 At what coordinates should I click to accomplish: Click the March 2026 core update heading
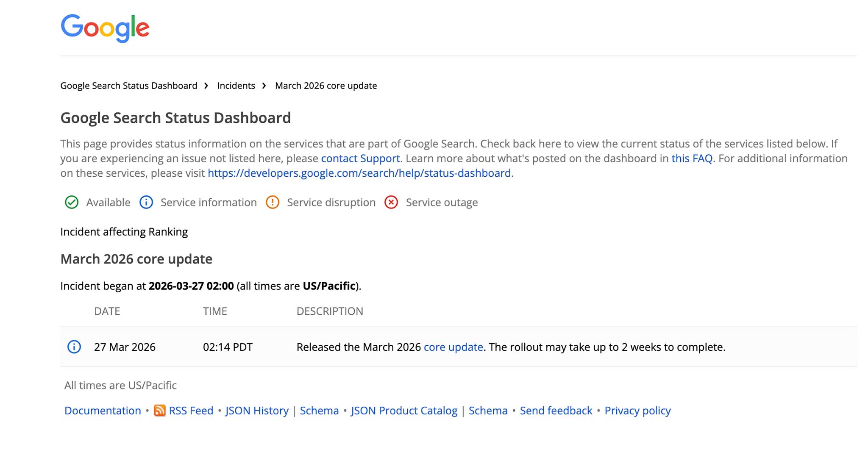point(136,259)
